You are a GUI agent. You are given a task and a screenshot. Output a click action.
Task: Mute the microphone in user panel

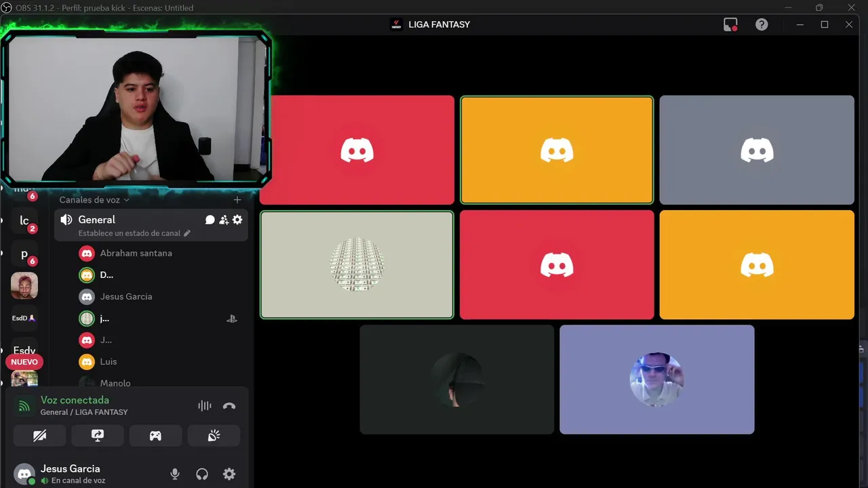point(175,474)
